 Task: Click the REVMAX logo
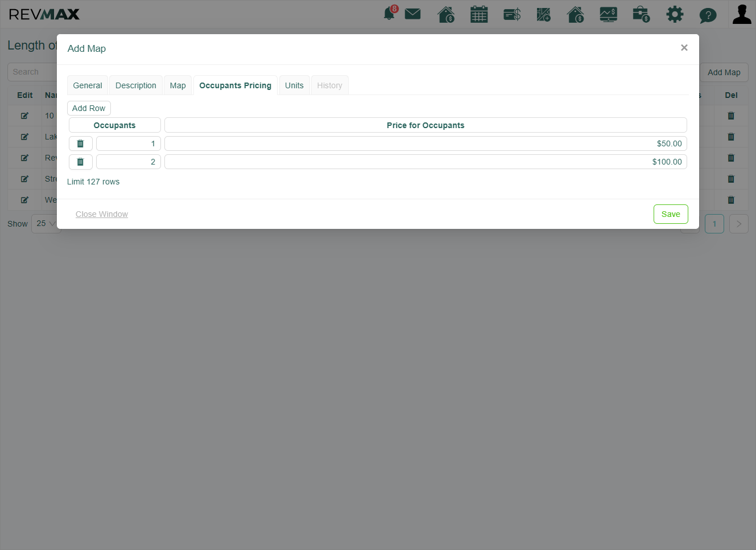[x=44, y=14]
